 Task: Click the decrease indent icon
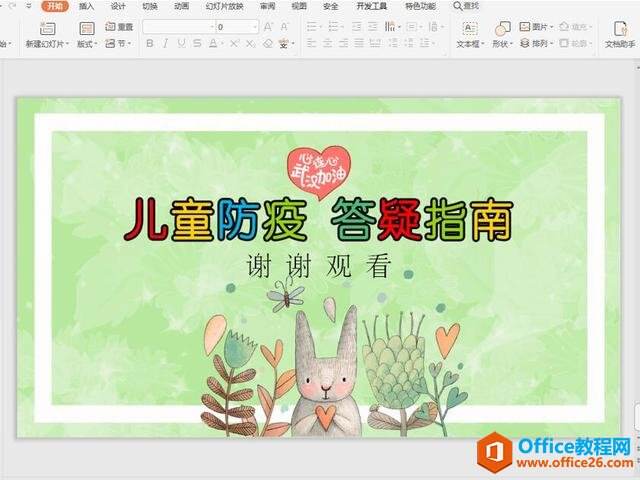(356, 27)
